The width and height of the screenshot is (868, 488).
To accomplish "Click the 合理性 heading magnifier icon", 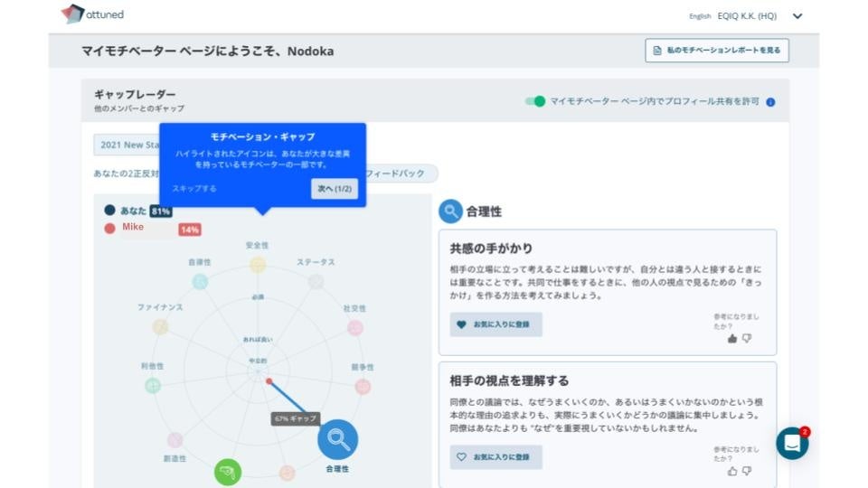I will pos(450,211).
